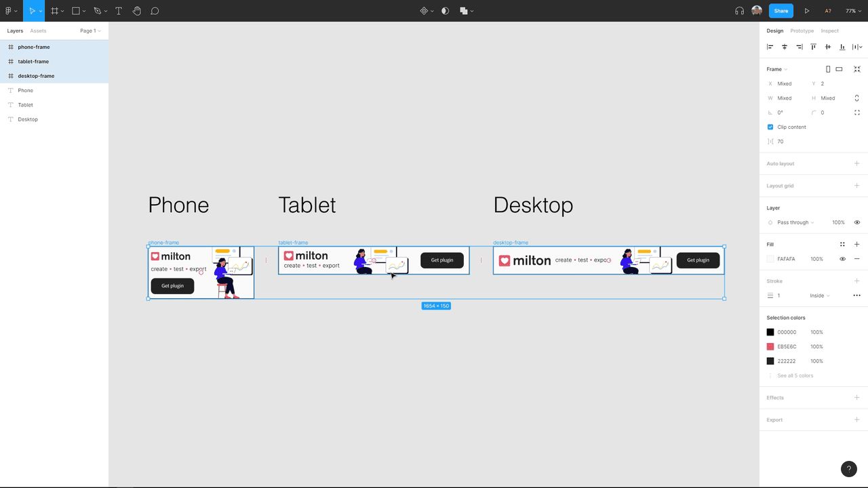Select the Text tool
The image size is (868, 488).
tap(119, 11)
